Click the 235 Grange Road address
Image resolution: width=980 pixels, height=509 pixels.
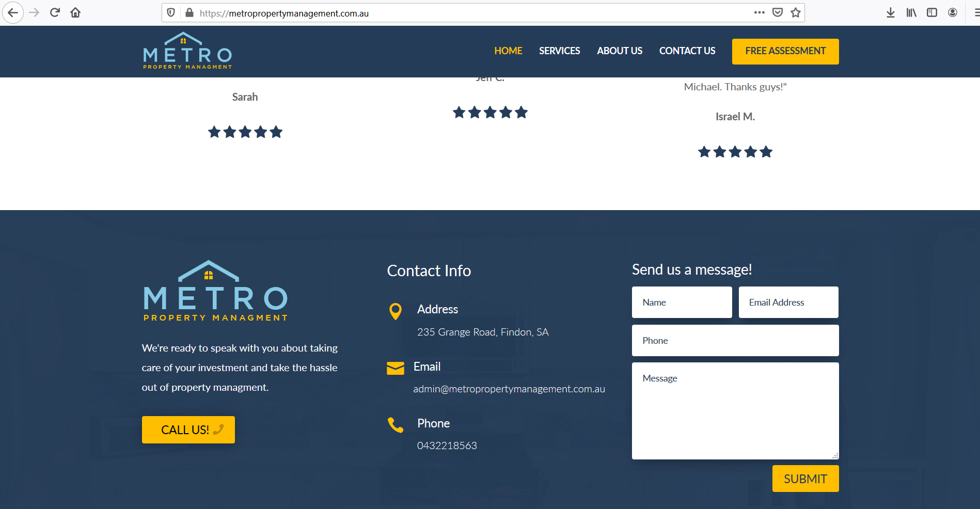(483, 332)
